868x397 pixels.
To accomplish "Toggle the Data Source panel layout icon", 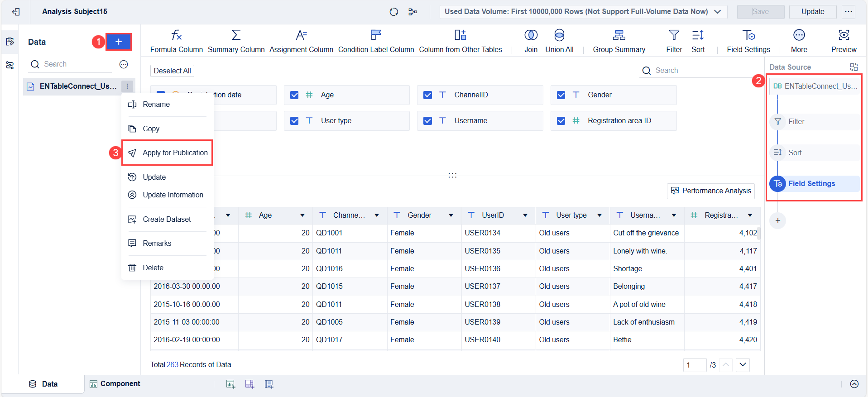I will point(854,67).
